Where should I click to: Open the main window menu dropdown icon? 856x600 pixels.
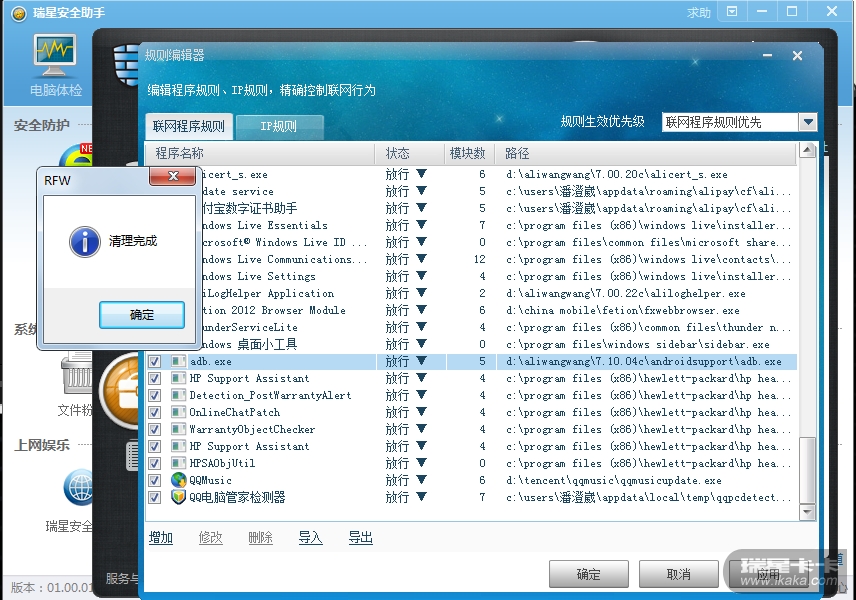pyautogui.click(x=732, y=11)
